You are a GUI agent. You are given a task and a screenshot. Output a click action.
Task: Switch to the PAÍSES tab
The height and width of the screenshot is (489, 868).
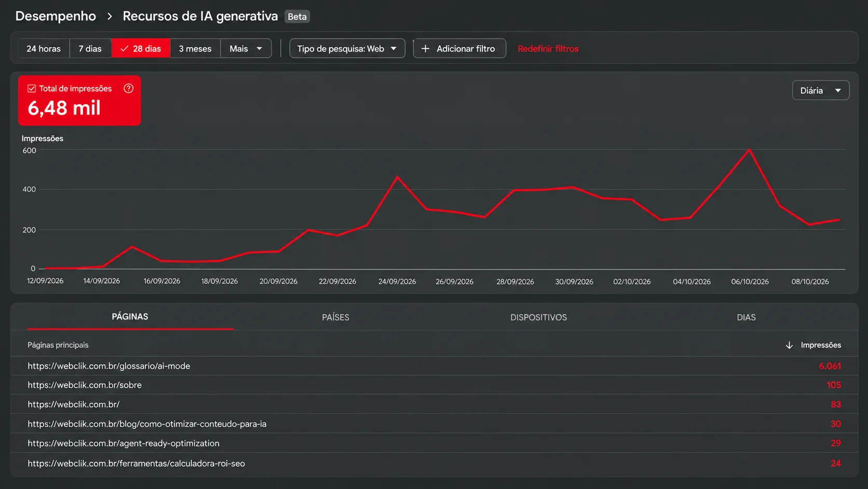[x=335, y=317]
